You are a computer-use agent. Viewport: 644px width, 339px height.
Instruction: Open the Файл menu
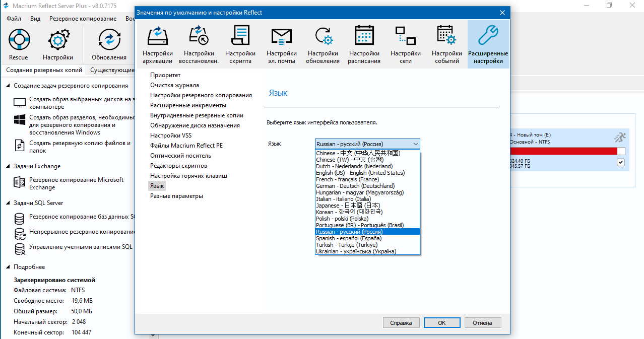tap(14, 19)
